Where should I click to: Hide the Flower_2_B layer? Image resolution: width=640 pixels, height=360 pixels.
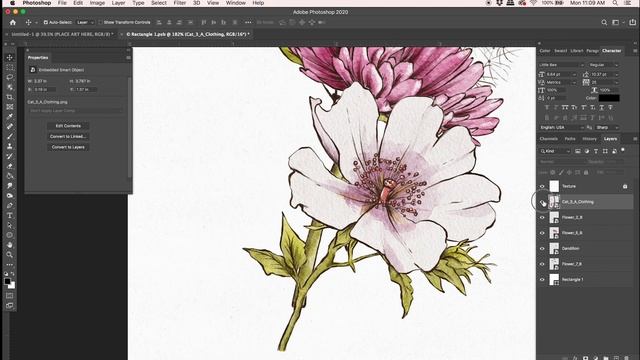click(542, 218)
